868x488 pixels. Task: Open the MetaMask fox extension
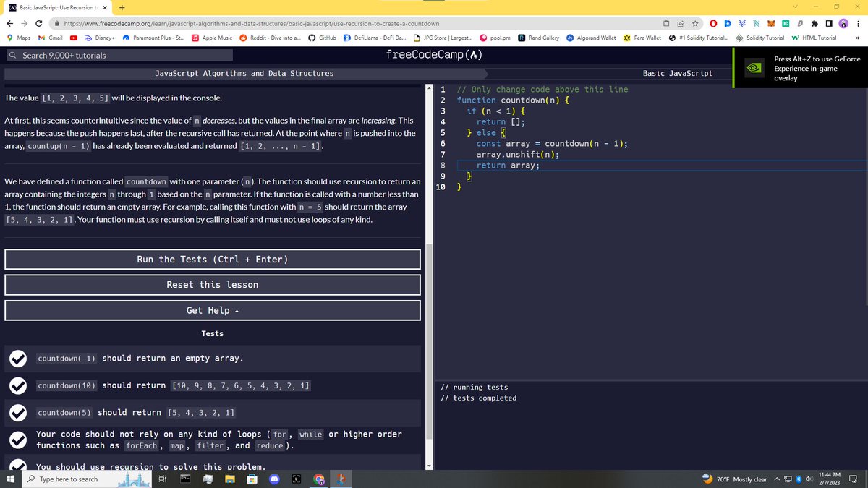click(x=771, y=23)
